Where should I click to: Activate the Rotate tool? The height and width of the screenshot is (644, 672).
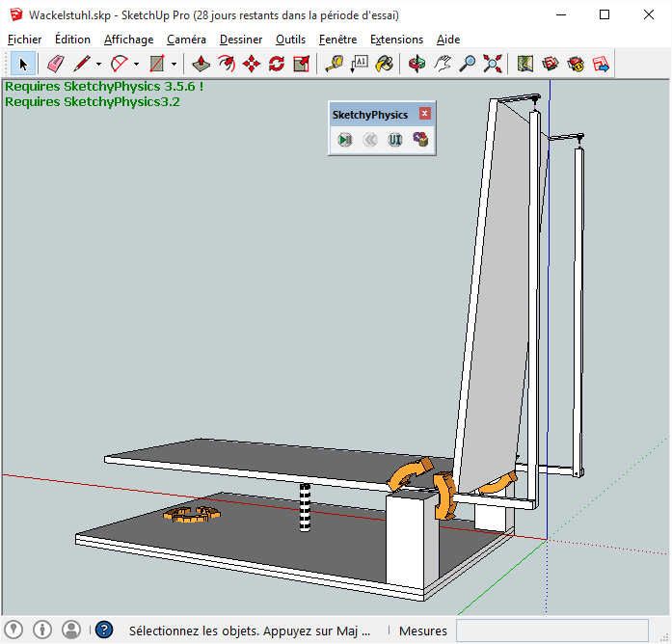point(277,64)
